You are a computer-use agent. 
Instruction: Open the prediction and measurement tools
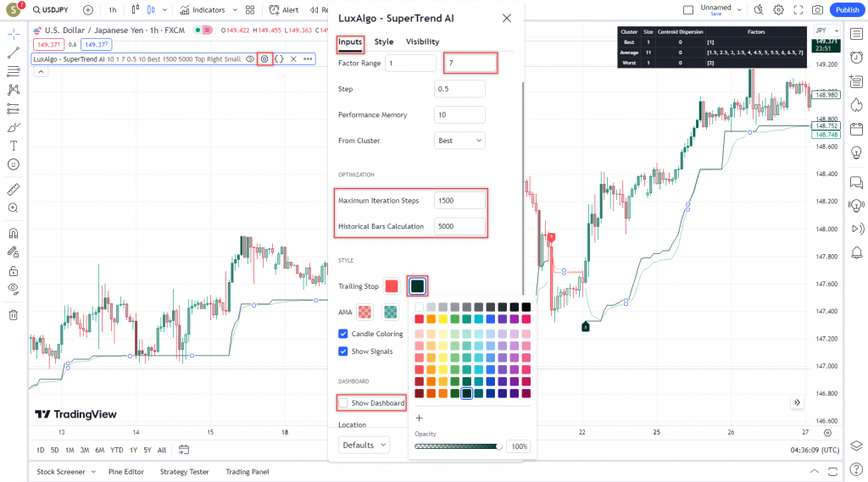click(x=14, y=108)
